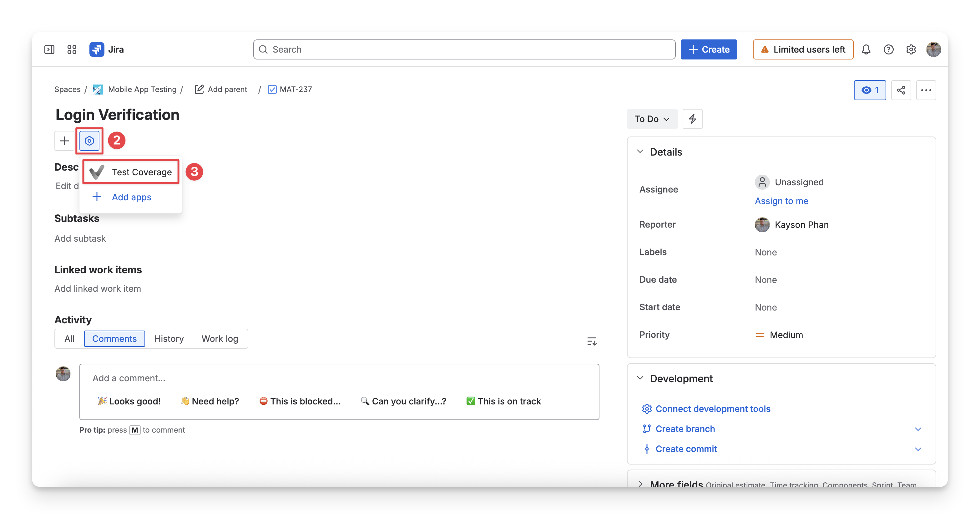Viewport: 980px width, 519px height.
Task: Click the blue Create button
Action: coord(708,49)
